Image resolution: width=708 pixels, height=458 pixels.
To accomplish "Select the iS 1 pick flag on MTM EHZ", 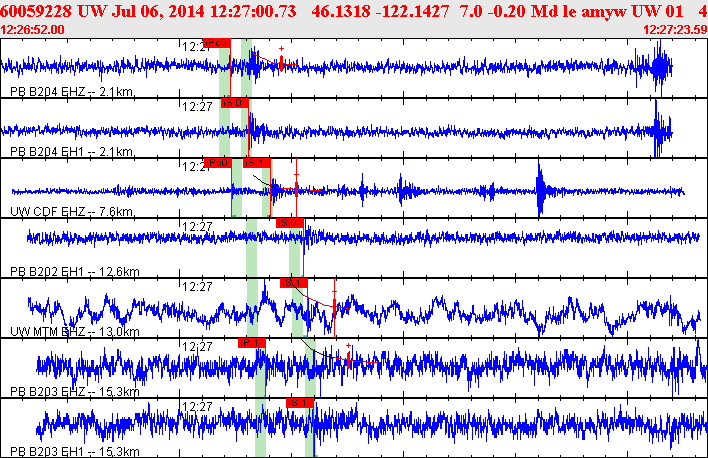I will pos(293,283).
